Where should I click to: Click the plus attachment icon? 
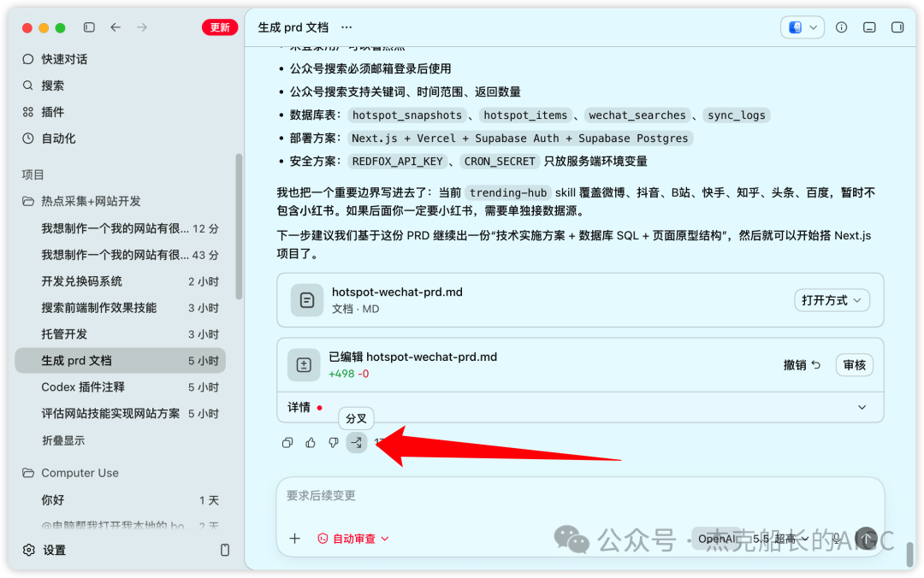pos(294,539)
